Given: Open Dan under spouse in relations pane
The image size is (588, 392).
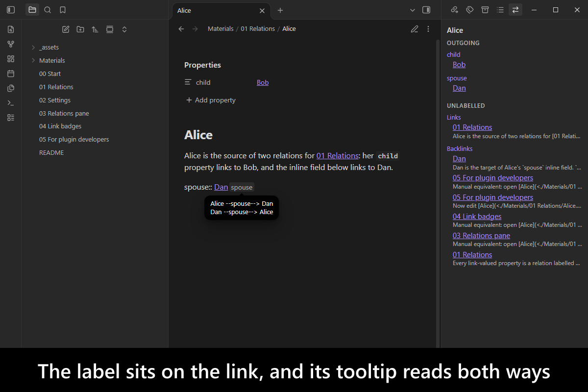Looking at the screenshot, I should point(459,88).
